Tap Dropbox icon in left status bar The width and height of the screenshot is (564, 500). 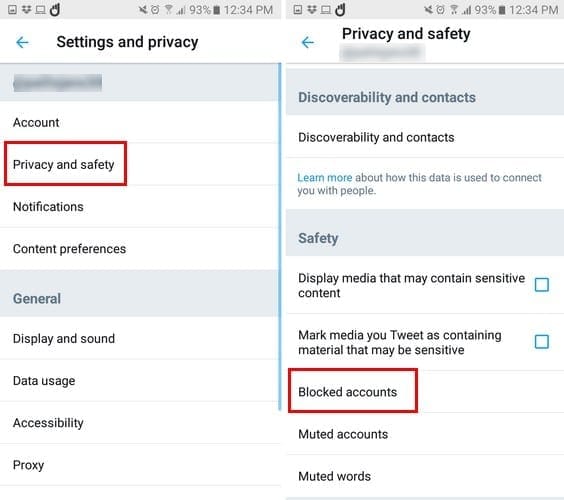(26, 10)
